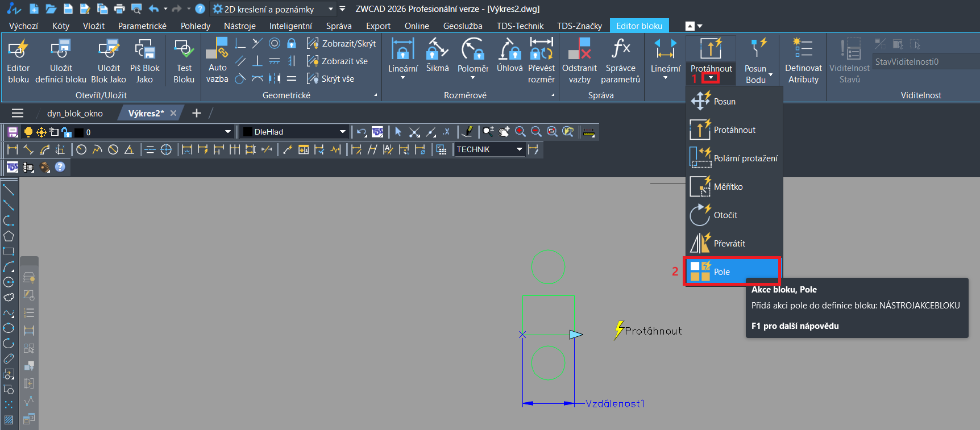Toggle Zobrazit/Skrýt constraints visibility
Screen dimensions: 980x430
pos(342,44)
